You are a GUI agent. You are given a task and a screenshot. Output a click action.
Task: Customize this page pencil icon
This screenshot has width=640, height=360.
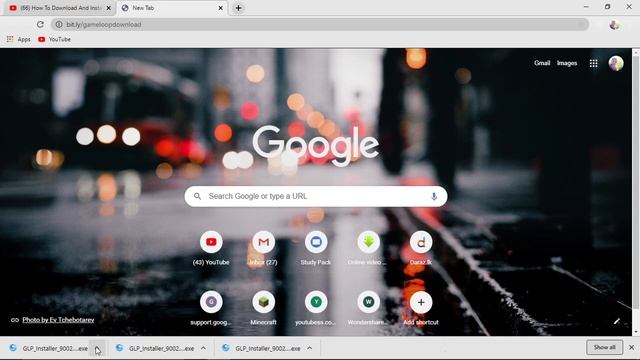coord(617,321)
